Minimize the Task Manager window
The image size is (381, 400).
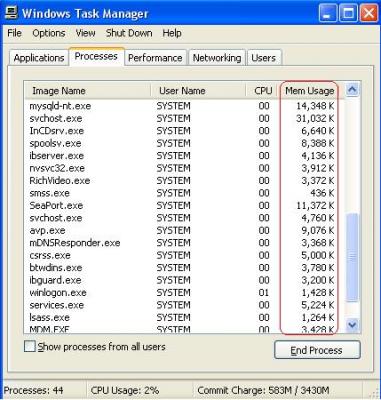coord(328,14)
